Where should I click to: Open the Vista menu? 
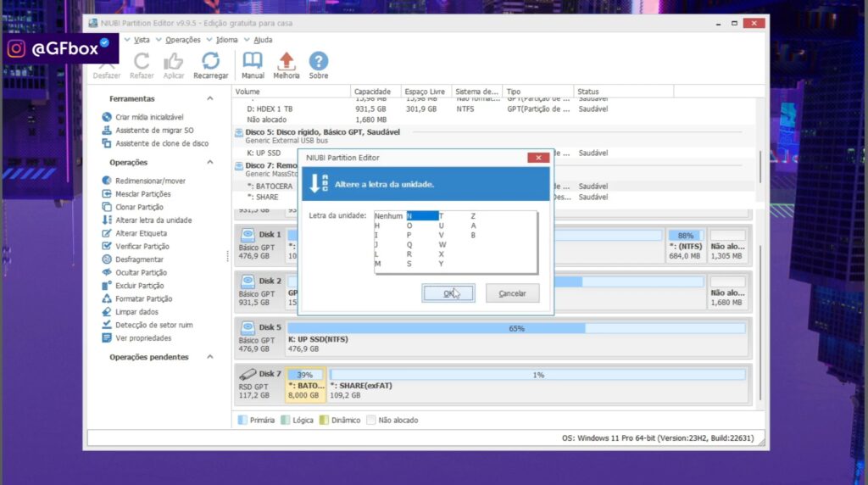pos(142,40)
